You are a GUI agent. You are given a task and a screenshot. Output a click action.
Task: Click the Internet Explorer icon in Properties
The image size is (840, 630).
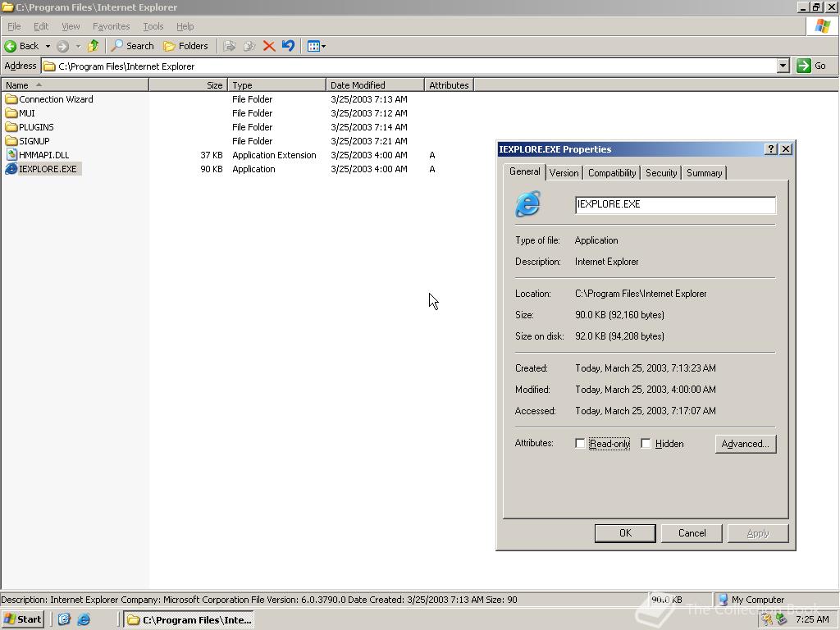(x=528, y=203)
